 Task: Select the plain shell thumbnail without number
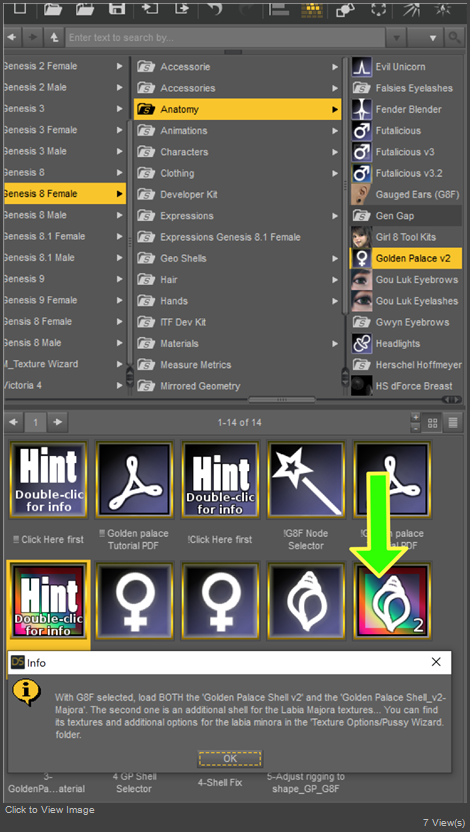click(x=306, y=601)
